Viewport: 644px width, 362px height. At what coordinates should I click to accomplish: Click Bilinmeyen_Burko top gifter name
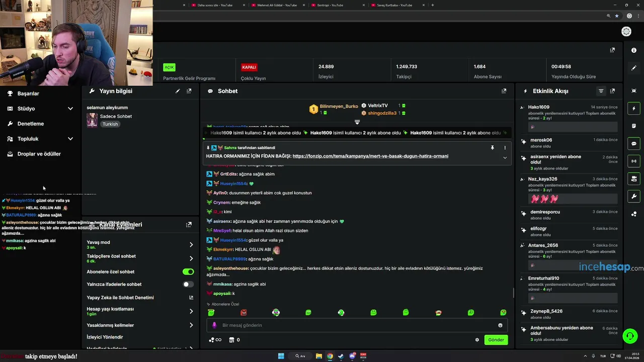(x=339, y=107)
